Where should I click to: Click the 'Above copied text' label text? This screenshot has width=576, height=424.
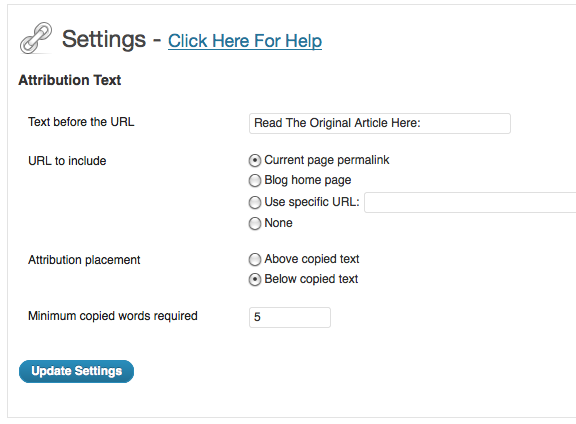click(312, 259)
